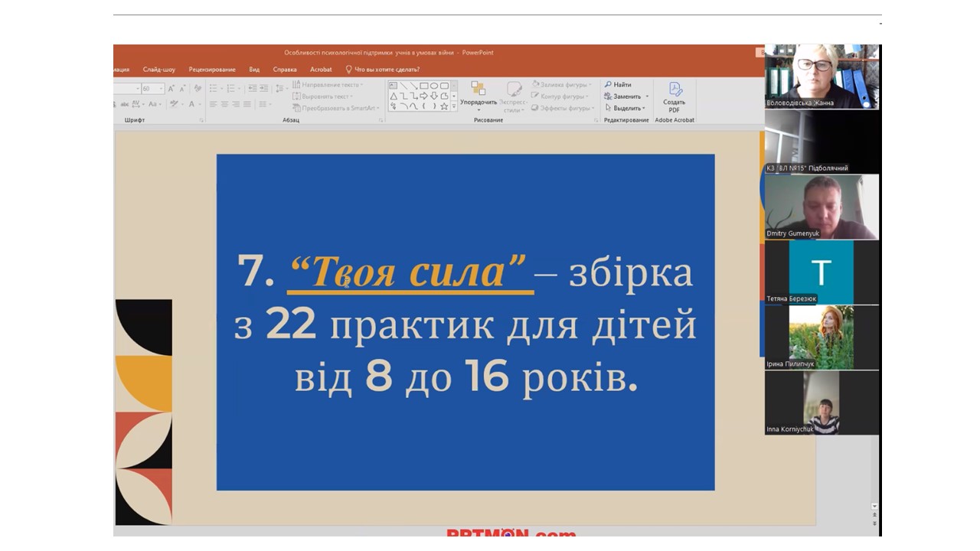Click slide pane scroll down arrow

point(875,507)
